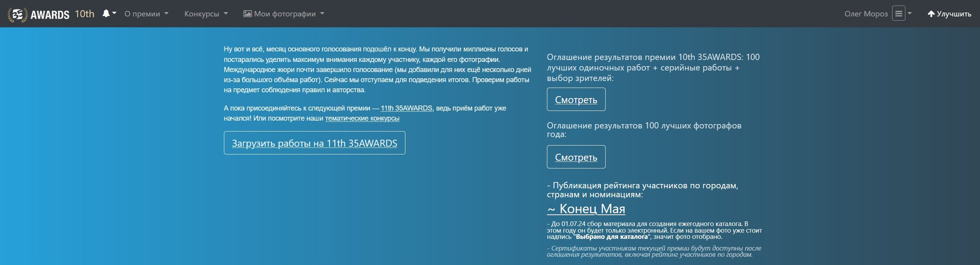Screen dimensions: 980x265
Task: Open the тематические конкурсы link
Action: tap(362, 118)
